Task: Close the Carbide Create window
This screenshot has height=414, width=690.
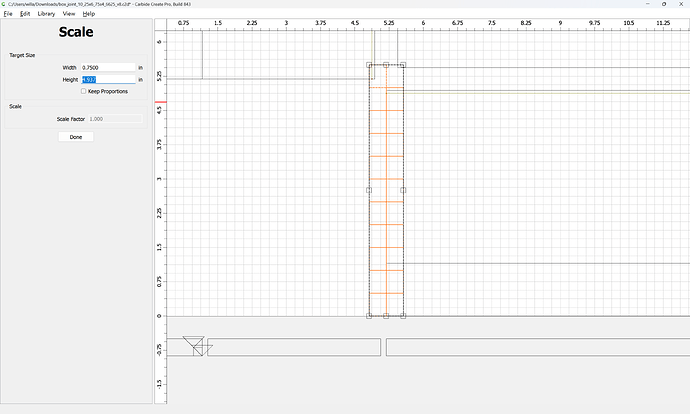Action: 681,4
